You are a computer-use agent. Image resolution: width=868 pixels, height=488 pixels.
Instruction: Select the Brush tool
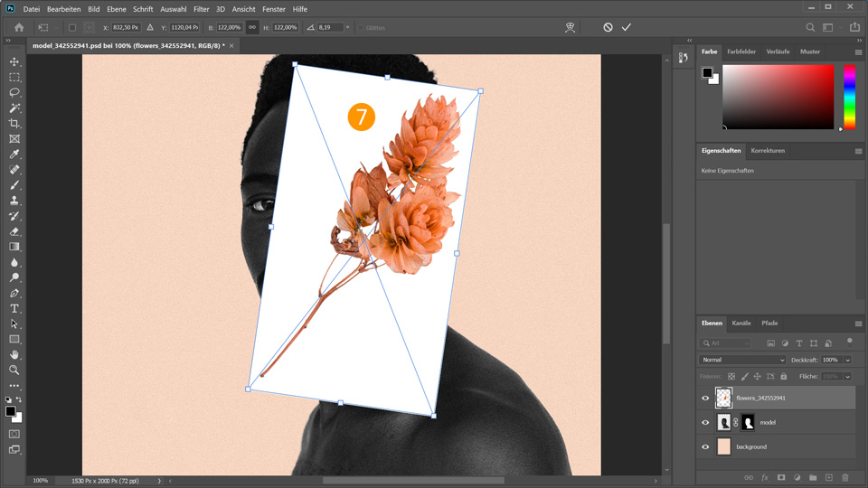(14, 184)
